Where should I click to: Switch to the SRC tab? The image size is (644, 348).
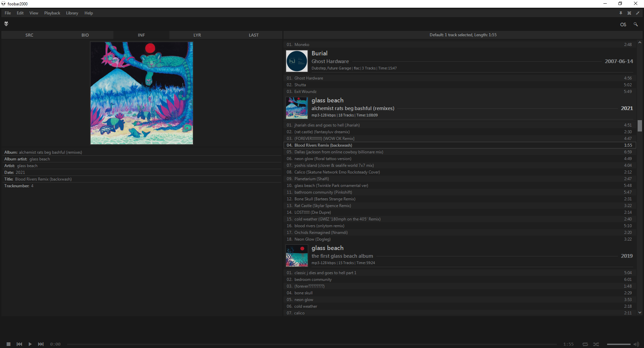pyautogui.click(x=29, y=35)
